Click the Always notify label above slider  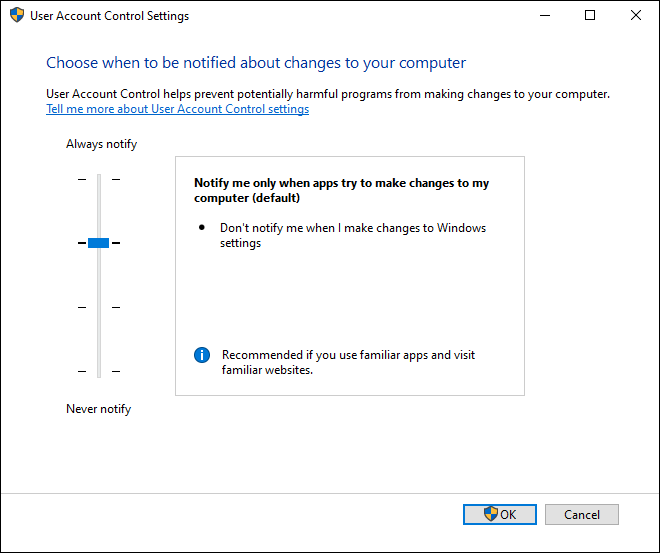(x=101, y=144)
